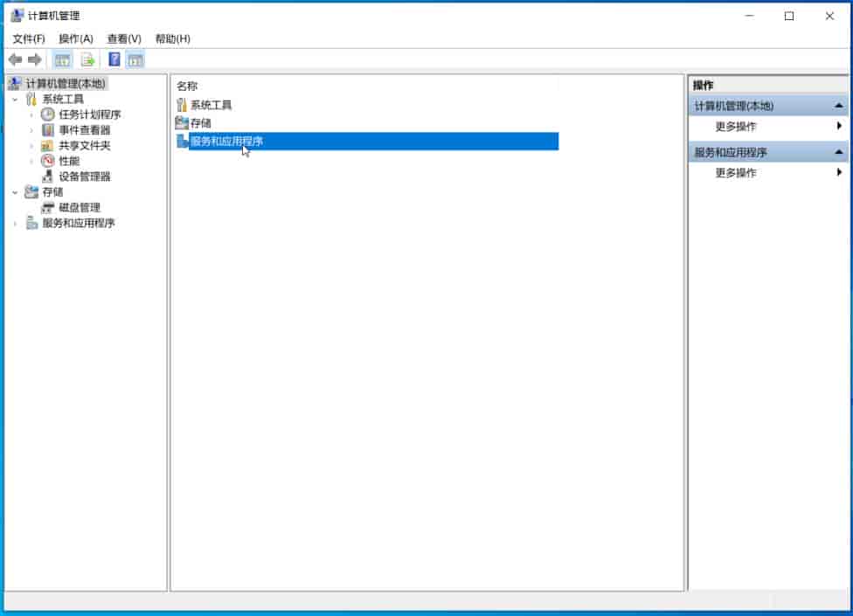The image size is (853, 616).
Task: Collapse the 存储 tree node
Action: pyautogui.click(x=15, y=192)
